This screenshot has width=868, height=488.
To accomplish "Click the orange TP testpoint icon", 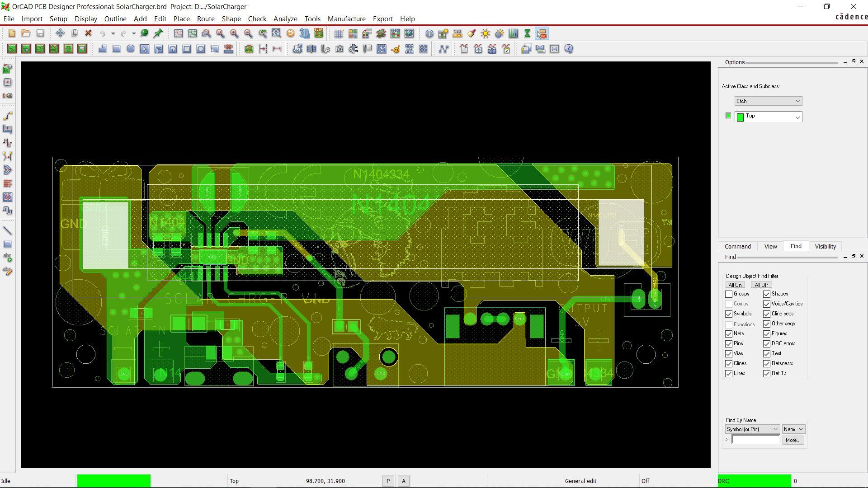I will point(396,49).
